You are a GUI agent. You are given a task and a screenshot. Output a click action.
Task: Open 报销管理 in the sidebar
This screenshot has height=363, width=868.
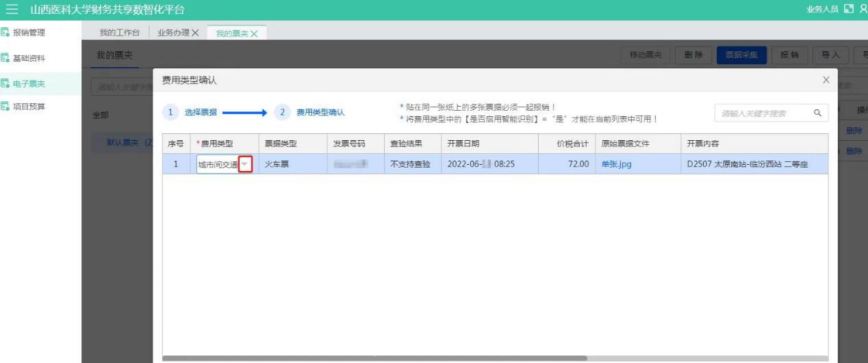coord(29,32)
